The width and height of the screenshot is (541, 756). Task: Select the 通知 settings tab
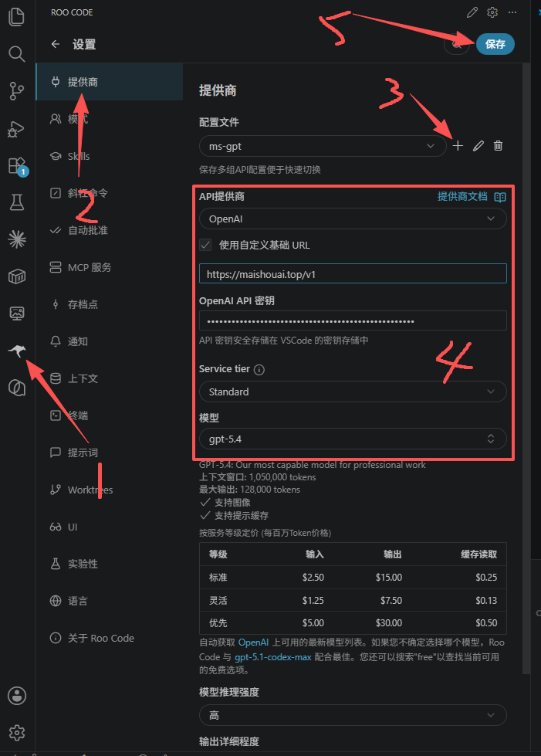(110, 341)
